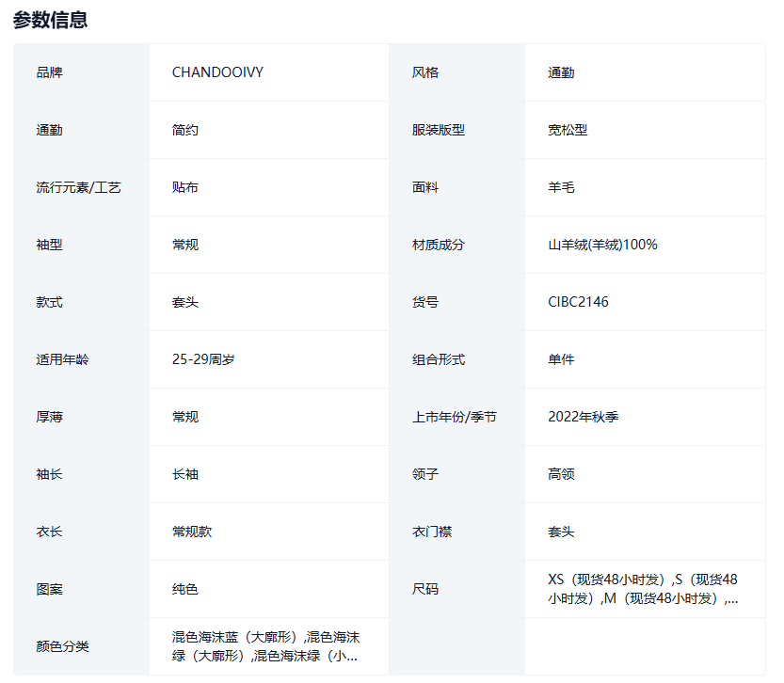Click the 服装版型 label cell
Viewport: 784px width, 683px height.
439,130
